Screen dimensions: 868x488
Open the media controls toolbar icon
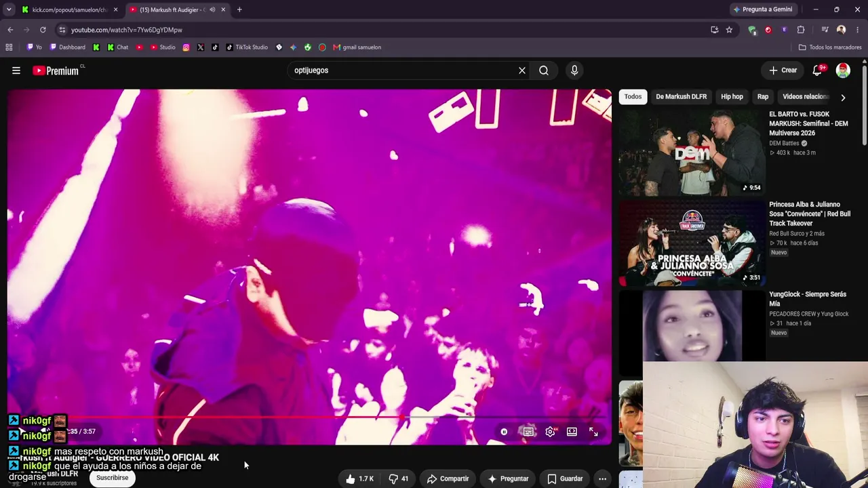(825, 30)
